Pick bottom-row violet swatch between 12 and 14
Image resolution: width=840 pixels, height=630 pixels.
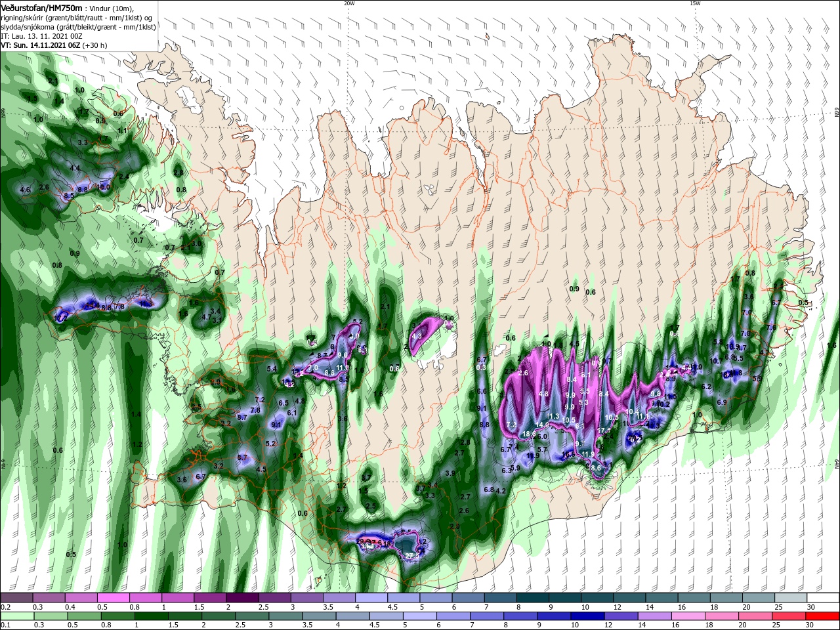[621, 616]
